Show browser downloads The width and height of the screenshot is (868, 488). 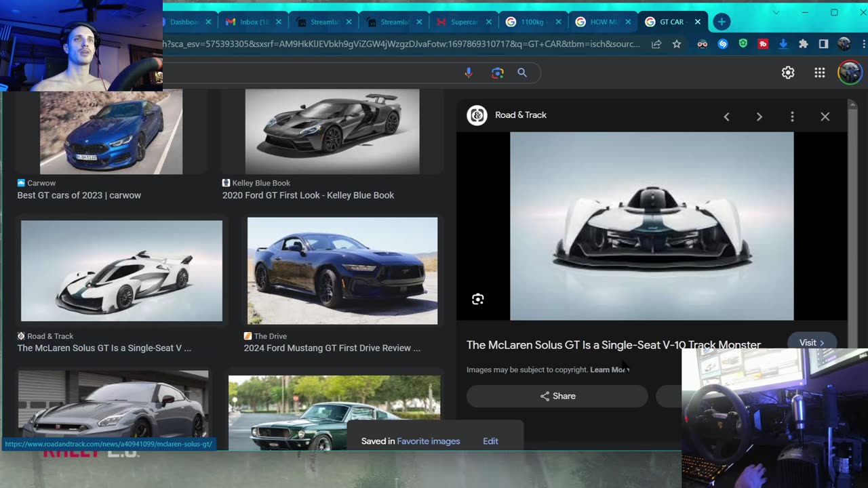783,44
